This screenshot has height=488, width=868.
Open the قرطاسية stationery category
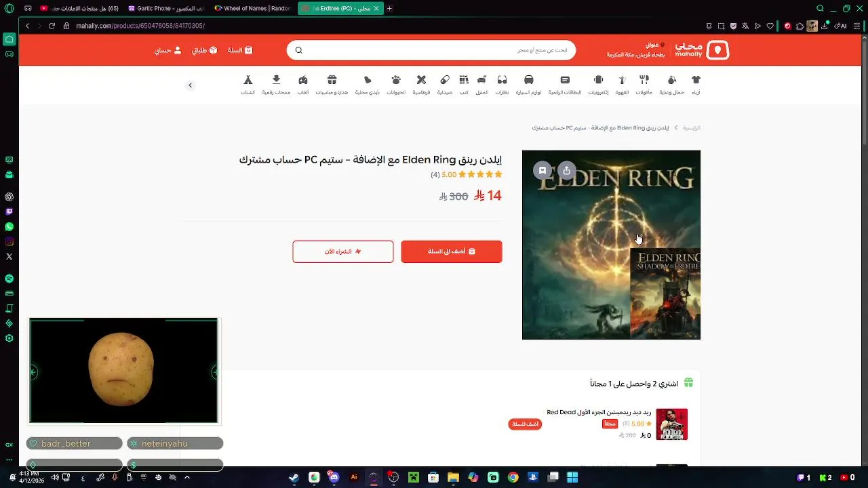421,85
